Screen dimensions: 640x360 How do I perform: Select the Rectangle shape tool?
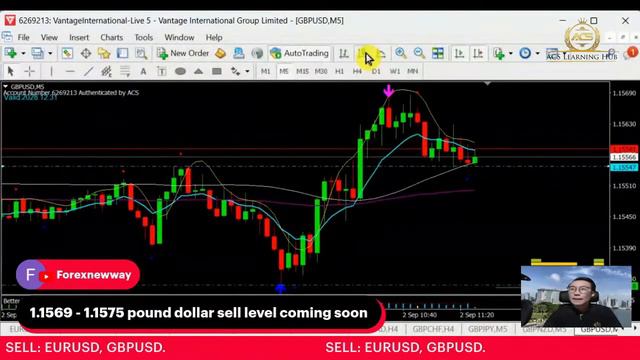click(217, 71)
